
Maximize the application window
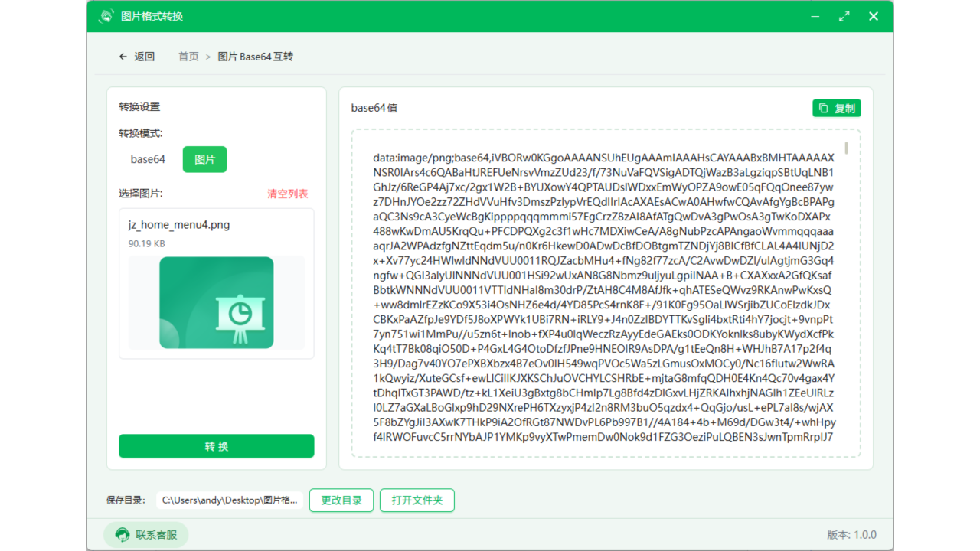[x=844, y=16]
